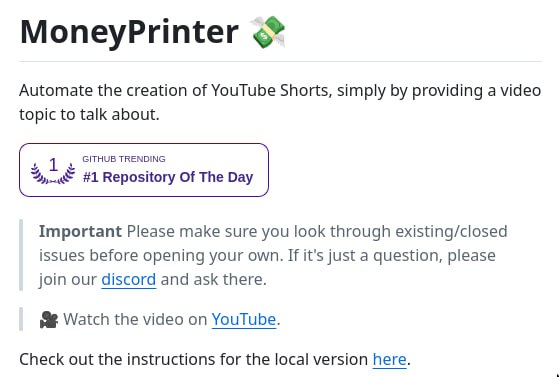Click the bold "Important" word
Viewport: 559px width, 377px height.
point(81,231)
